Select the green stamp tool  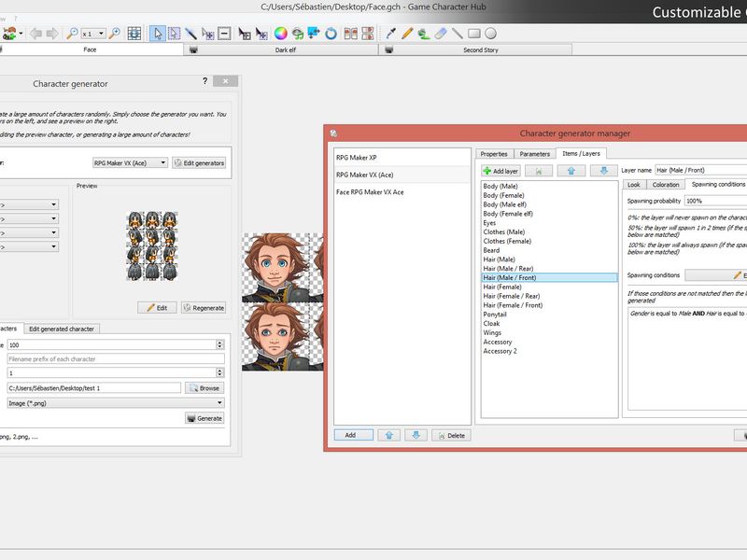pyautogui.click(x=424, y=34)
